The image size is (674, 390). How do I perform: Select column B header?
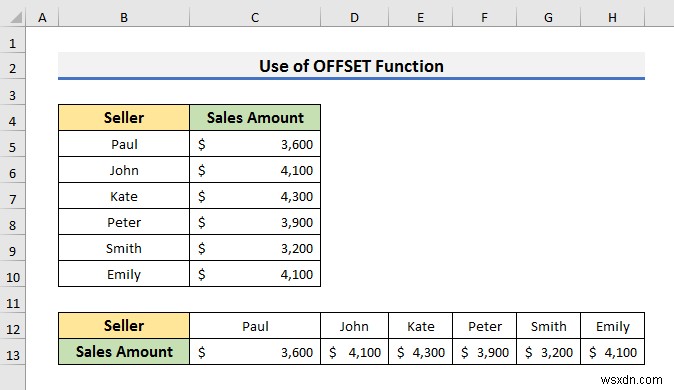[124, 18]
